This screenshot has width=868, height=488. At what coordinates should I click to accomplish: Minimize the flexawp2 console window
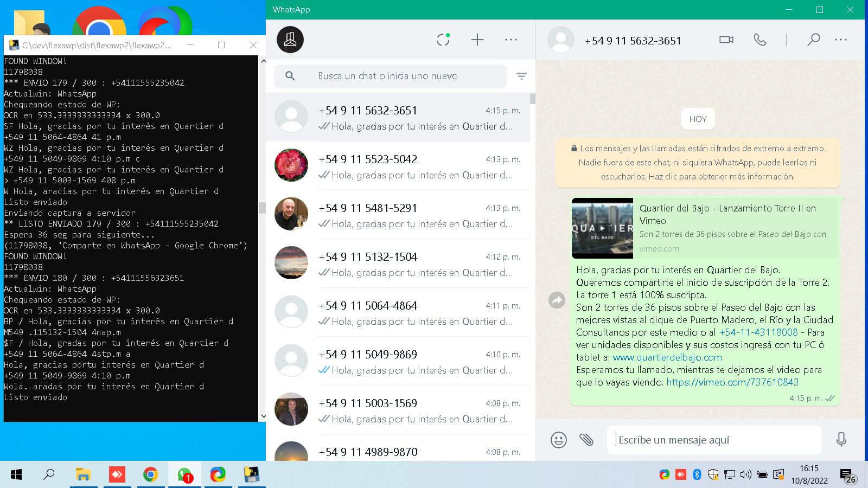[189, 45]
